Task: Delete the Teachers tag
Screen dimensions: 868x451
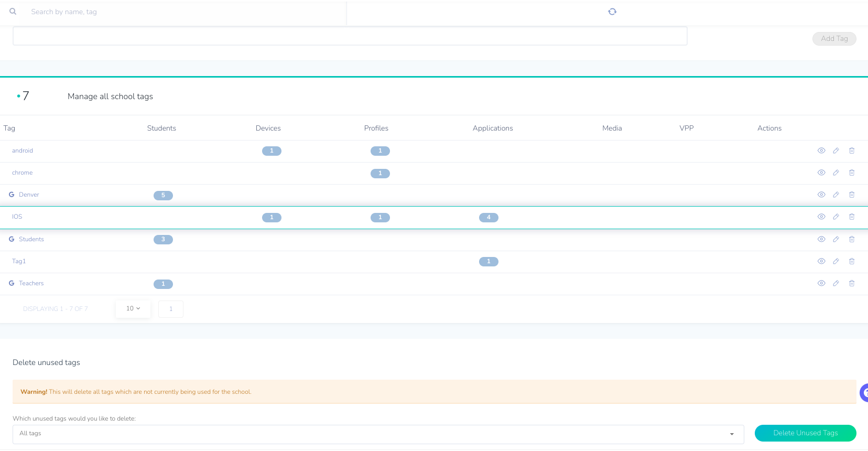Action: point(852,283)
